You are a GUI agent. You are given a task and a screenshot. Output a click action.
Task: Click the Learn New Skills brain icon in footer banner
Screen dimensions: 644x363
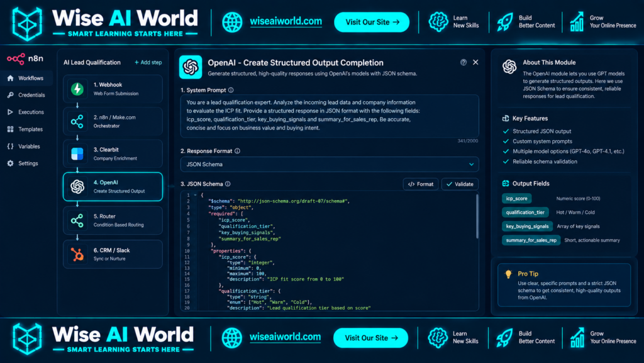click(x=438, y=338)
